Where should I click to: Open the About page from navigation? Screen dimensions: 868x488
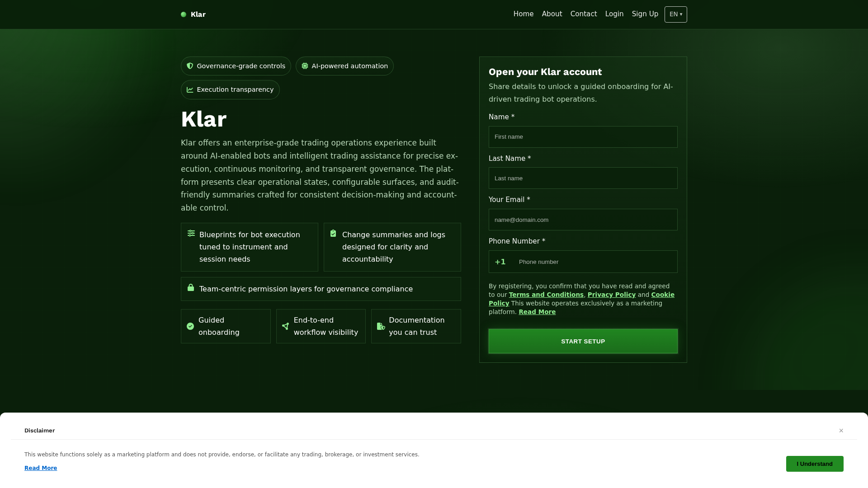(x=552, y=14)
